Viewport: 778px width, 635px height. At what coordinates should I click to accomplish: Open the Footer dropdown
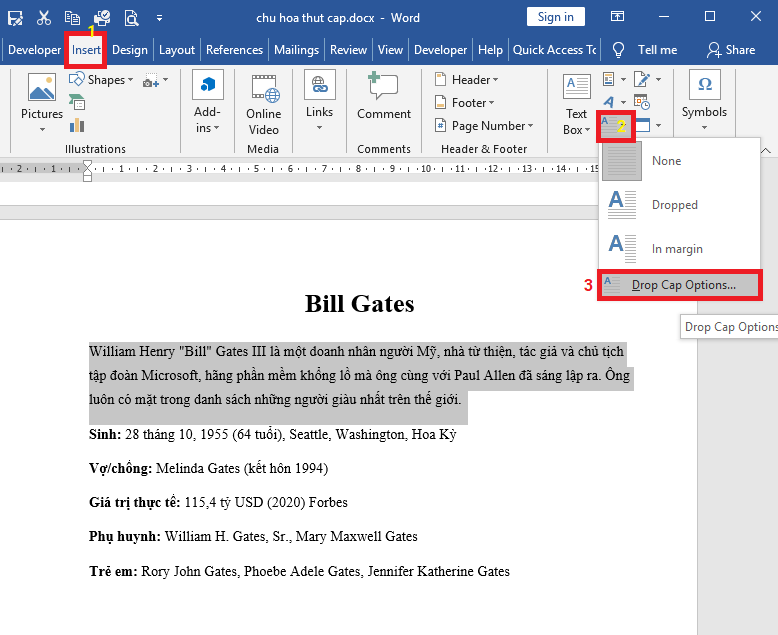[464, 103]
